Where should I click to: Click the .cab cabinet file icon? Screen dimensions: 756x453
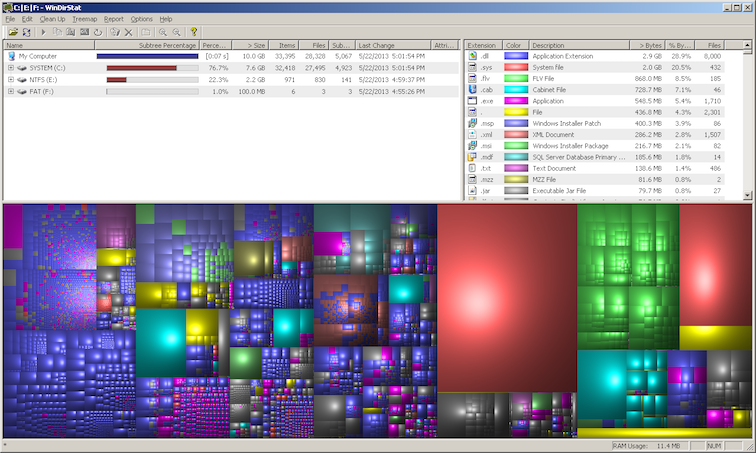(472, 90)
